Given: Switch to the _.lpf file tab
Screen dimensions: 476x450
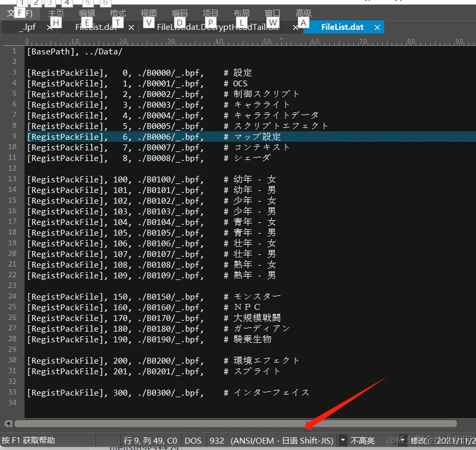Looking at the screenshot, I should point(28,27).
